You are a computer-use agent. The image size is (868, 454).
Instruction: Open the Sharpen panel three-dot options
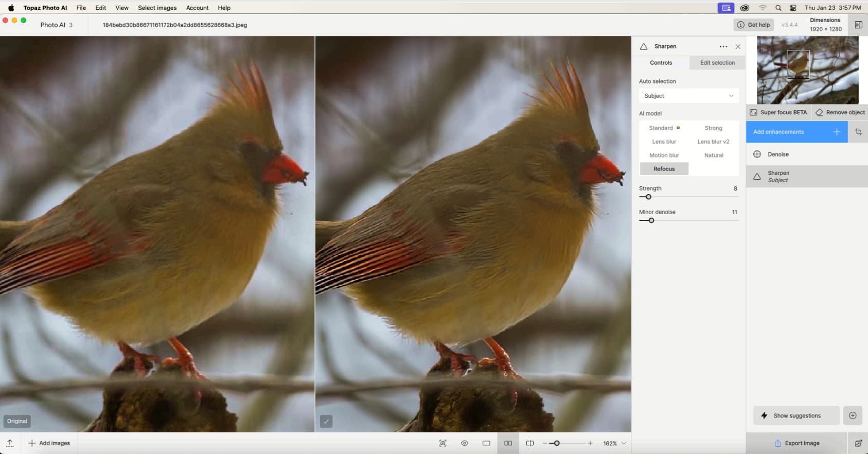pyautogui.click(x=723, y=46)
